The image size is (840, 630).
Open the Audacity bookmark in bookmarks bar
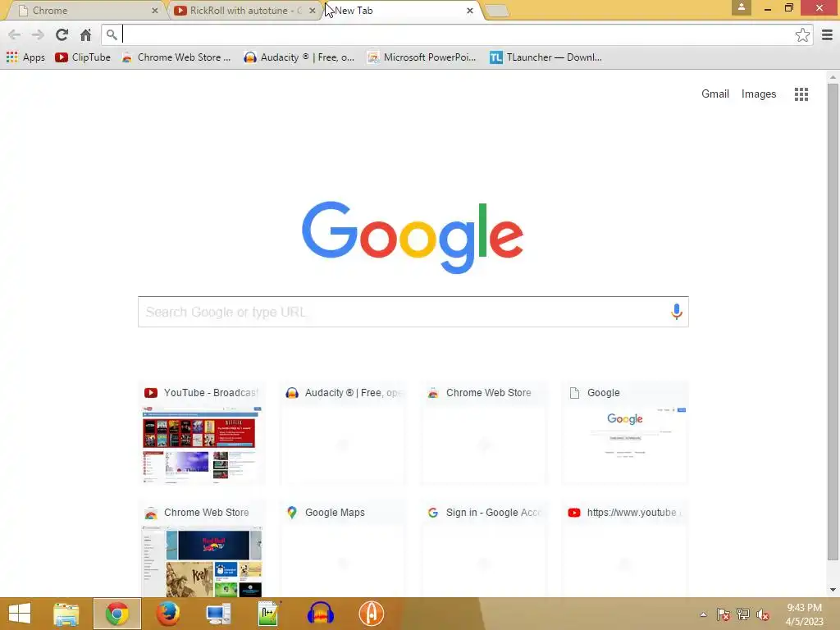[x=299, y=57]
